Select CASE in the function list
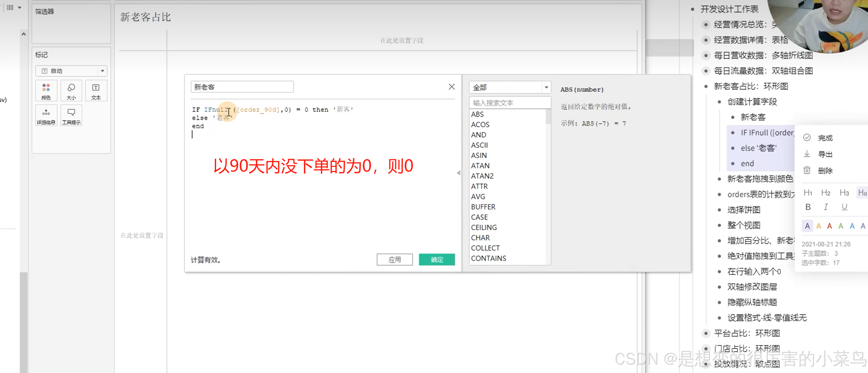The height and width of the screenshot is (373, 868). pos(479,217)
